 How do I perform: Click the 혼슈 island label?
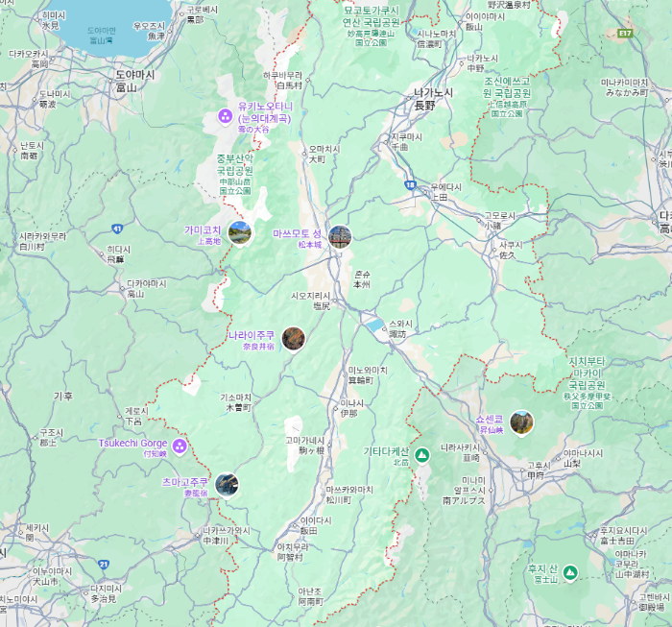362,279
